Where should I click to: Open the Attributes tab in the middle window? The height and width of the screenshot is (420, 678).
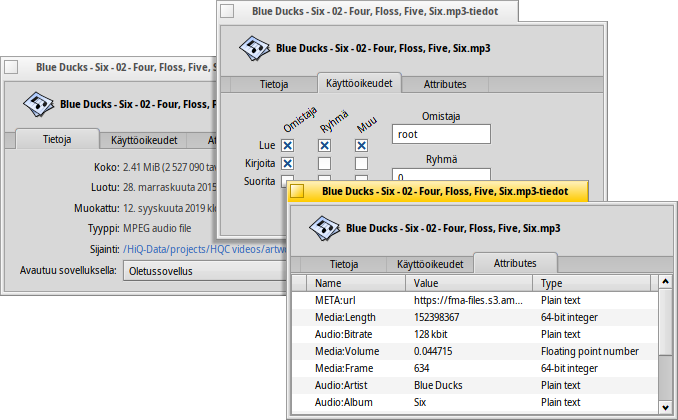tap(445, 85)
